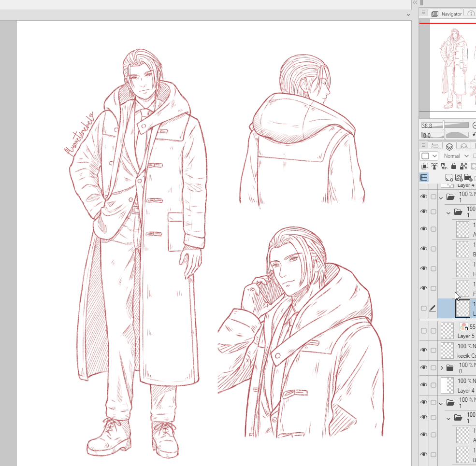This screenshot has height=466, width=476.
Task: Click the Lock Transparent Pixels icon
Action: coord(463,166)
